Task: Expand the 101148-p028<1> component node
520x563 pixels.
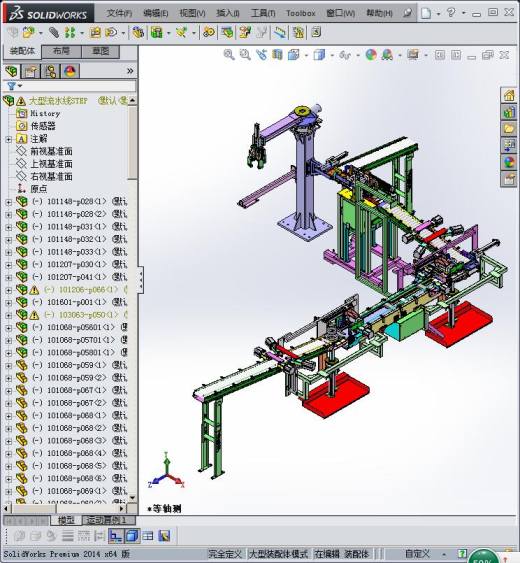Action: click(9, 202)
